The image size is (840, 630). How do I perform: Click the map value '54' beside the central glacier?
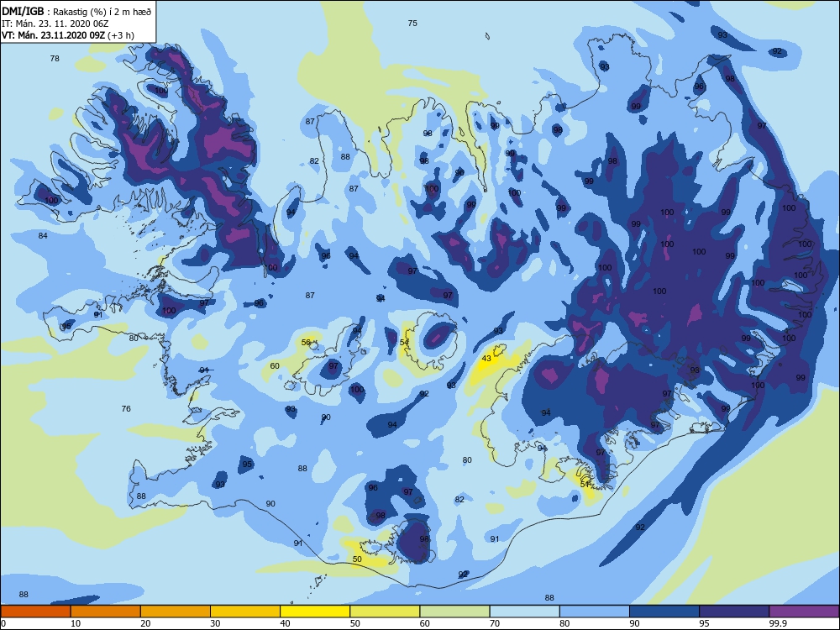point(405,343)
